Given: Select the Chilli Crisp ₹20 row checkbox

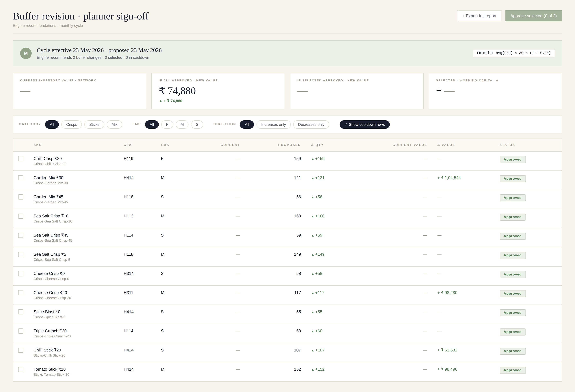Looking at the screenshot, I should pyautogui.click(x=21, y=158).
